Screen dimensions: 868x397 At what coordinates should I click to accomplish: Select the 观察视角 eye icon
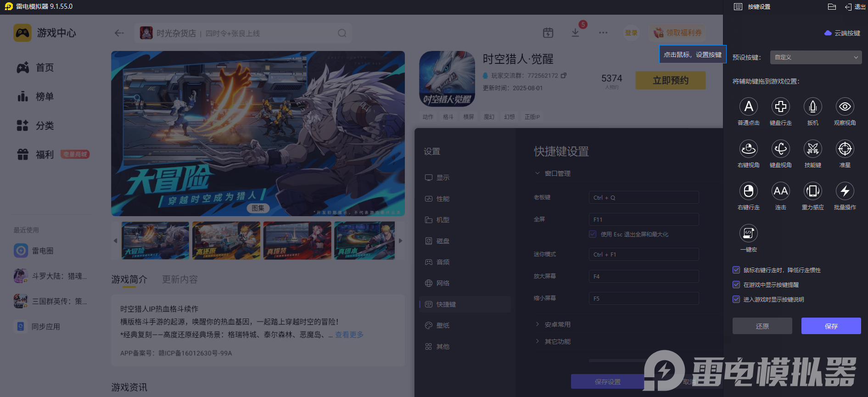[845, 106]
